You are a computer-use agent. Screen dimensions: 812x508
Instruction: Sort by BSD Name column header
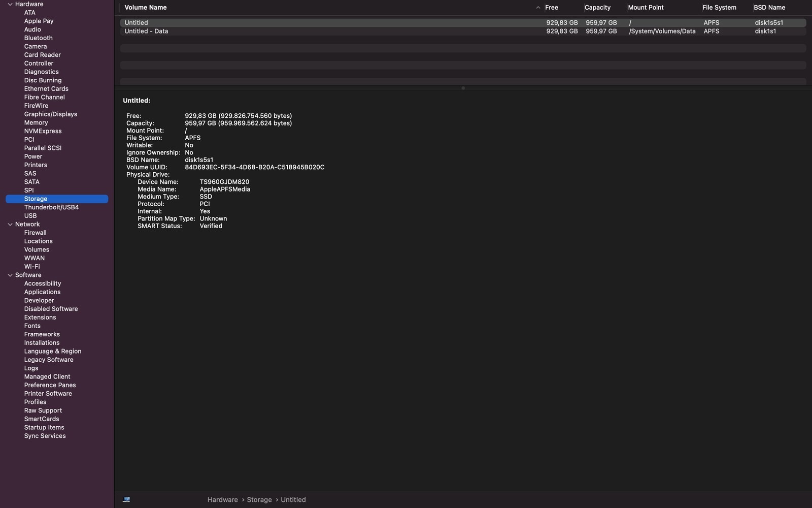tap(769, 8)
